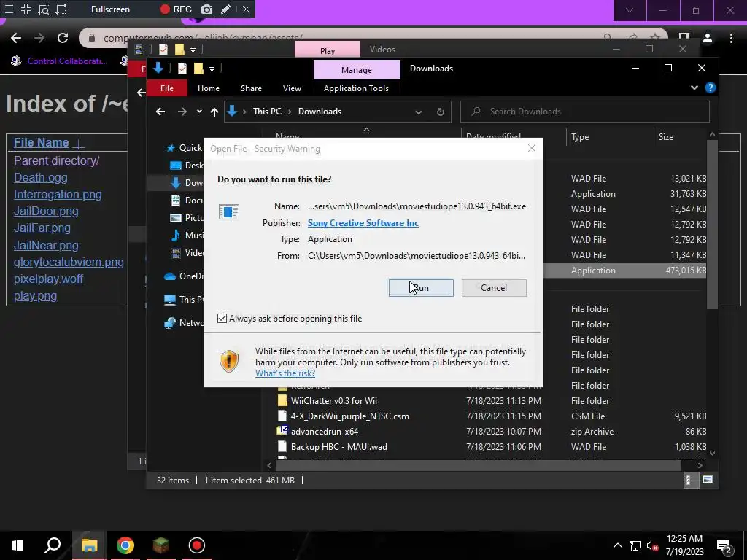Image resolution: width=747 pixels, height=560 pixels.
Task: Select the WiiChatter v0.3 for Wii folder
Action: pyautogui.click(x=333, y=401)
